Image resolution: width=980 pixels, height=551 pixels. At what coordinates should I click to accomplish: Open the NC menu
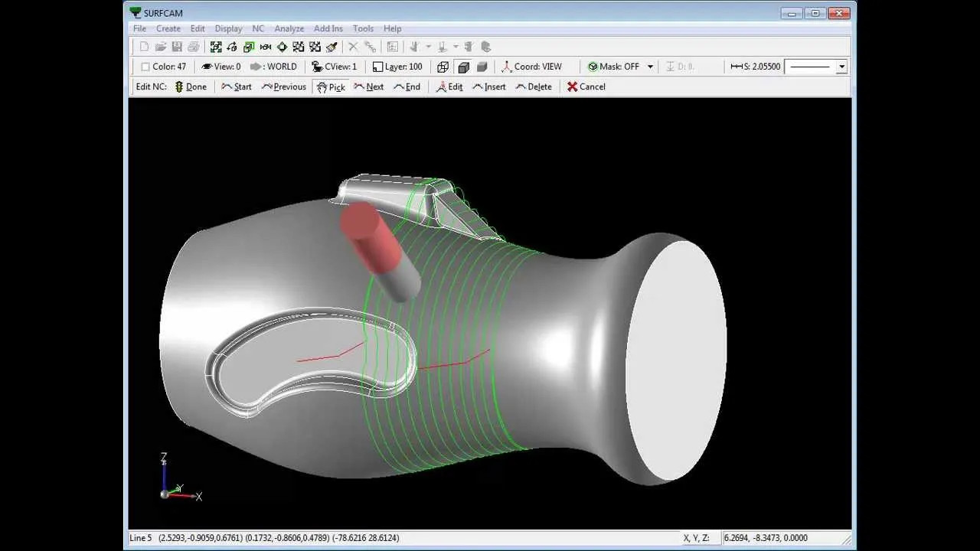258,28
